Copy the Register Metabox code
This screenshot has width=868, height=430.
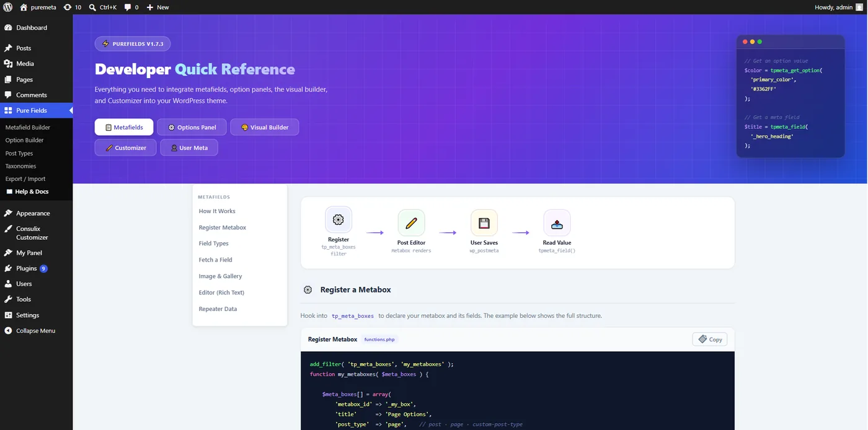(710, 339)
